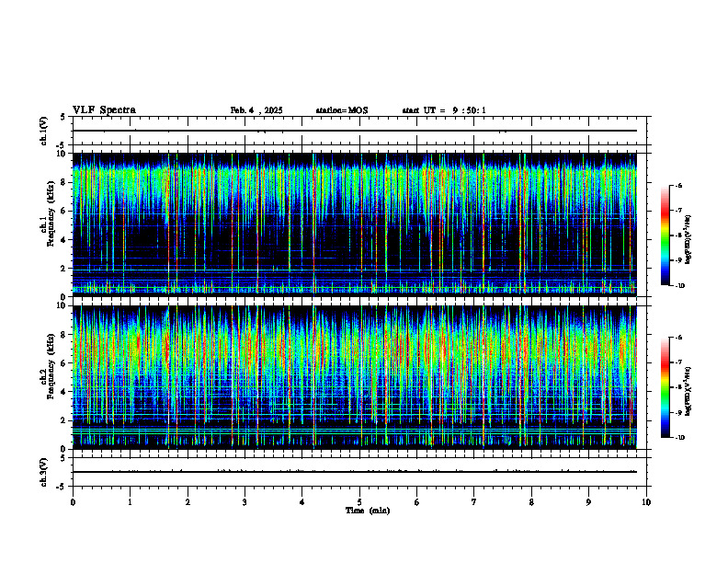This screenshot has height=563, width=728.
Task: Click the '-10' label on ch.2 color bar
Action: 679,438
